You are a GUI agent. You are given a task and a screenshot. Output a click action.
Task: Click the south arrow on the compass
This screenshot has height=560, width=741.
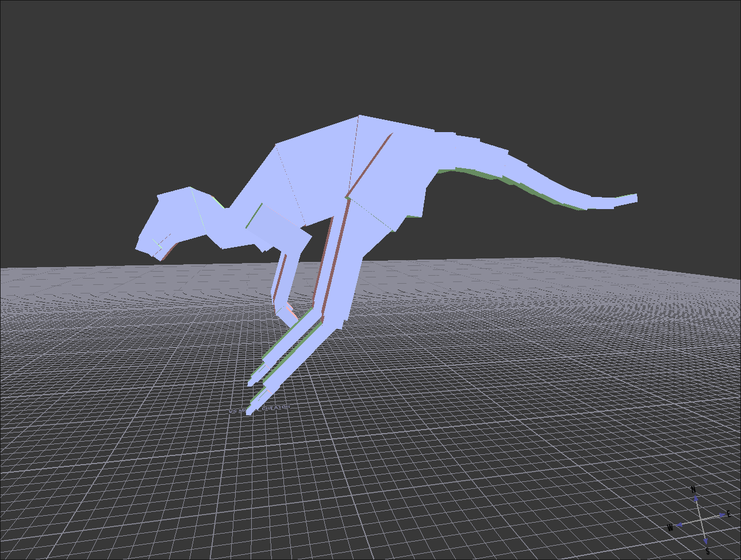705,540
